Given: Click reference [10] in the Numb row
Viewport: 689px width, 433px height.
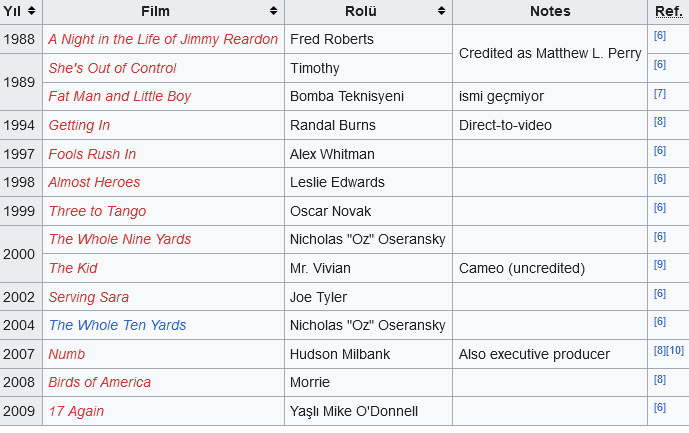Looking at the screenshot, I should click(675, 350).
